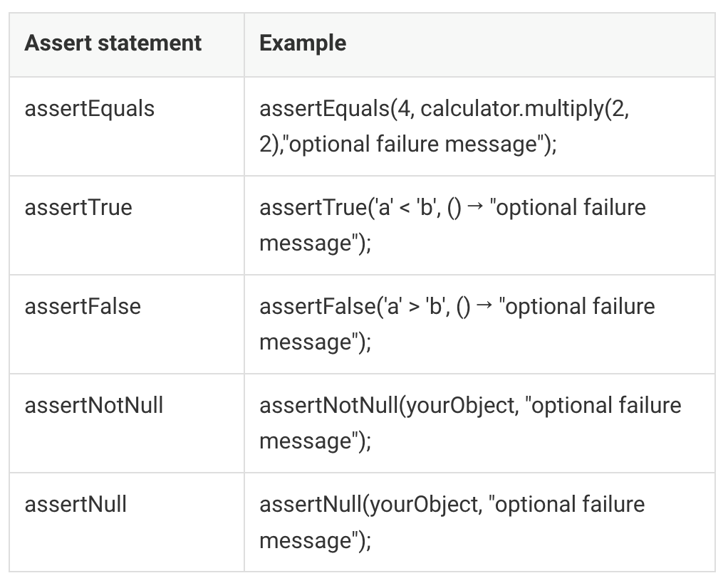Select the assertTrue name in first column

coord(78,208)
